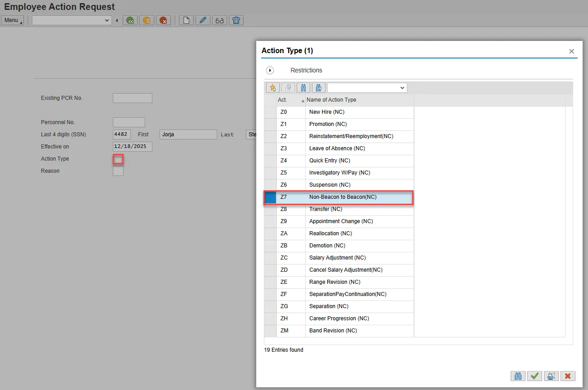Open the Menu button
The width and height of the screenshot is (588, 390).
pyautogui.click(x=12, y=20)
